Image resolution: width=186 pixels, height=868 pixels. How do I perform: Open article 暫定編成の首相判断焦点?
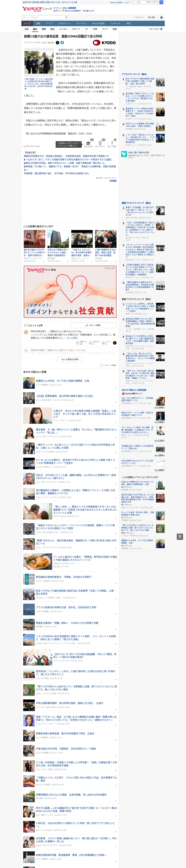click(63, 577)
